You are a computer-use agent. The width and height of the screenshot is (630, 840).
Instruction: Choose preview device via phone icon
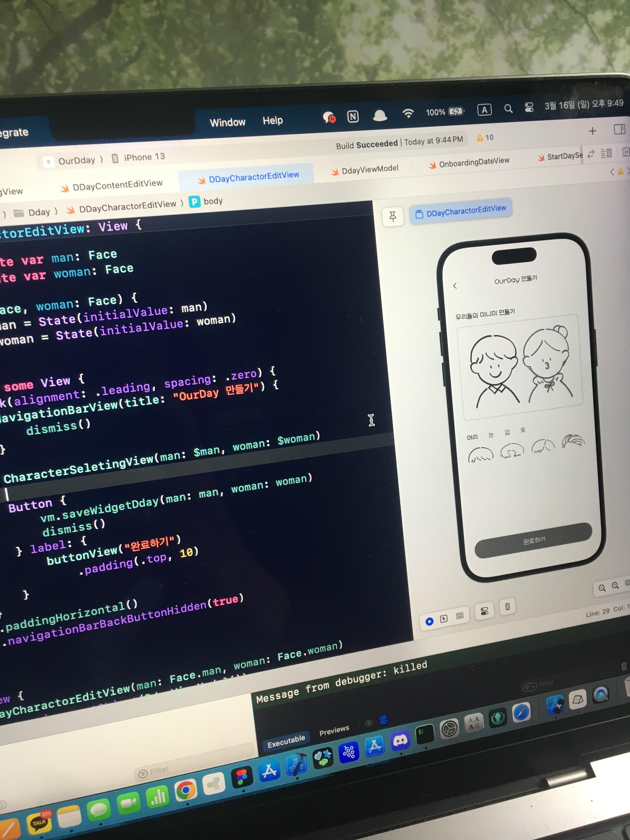pyautogui.click(x=508, y=607)
